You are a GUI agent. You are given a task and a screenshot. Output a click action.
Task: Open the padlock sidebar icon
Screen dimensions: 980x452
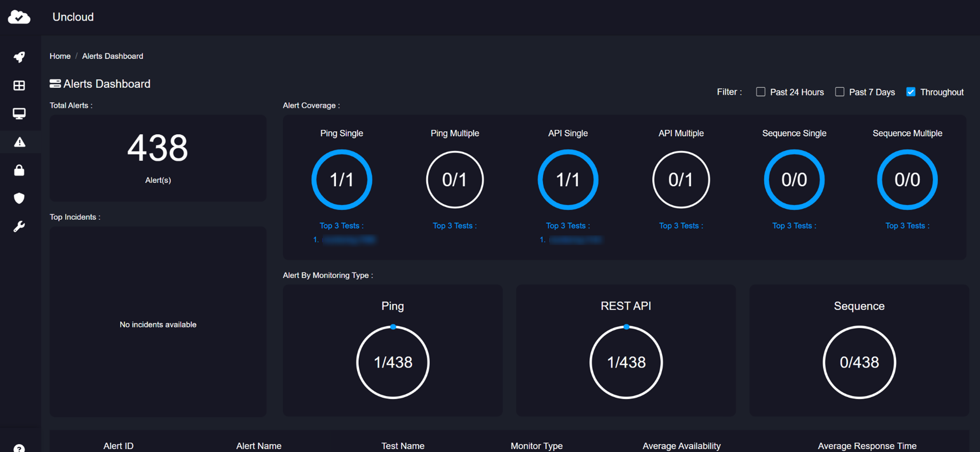19,170
